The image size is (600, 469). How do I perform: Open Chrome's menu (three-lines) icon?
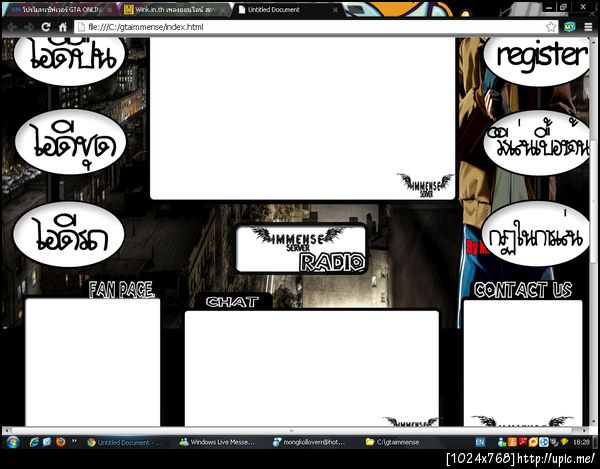(x=588, y=27)
